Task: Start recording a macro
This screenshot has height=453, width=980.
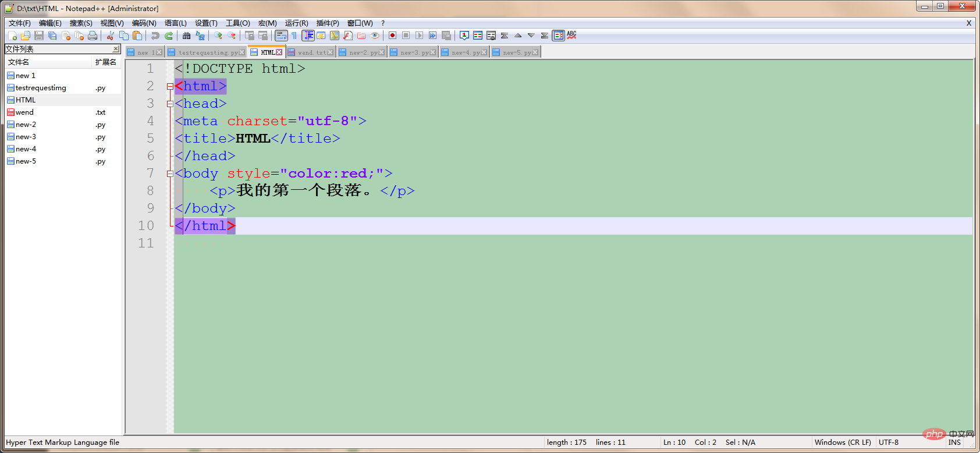Action: pos(392,36)
